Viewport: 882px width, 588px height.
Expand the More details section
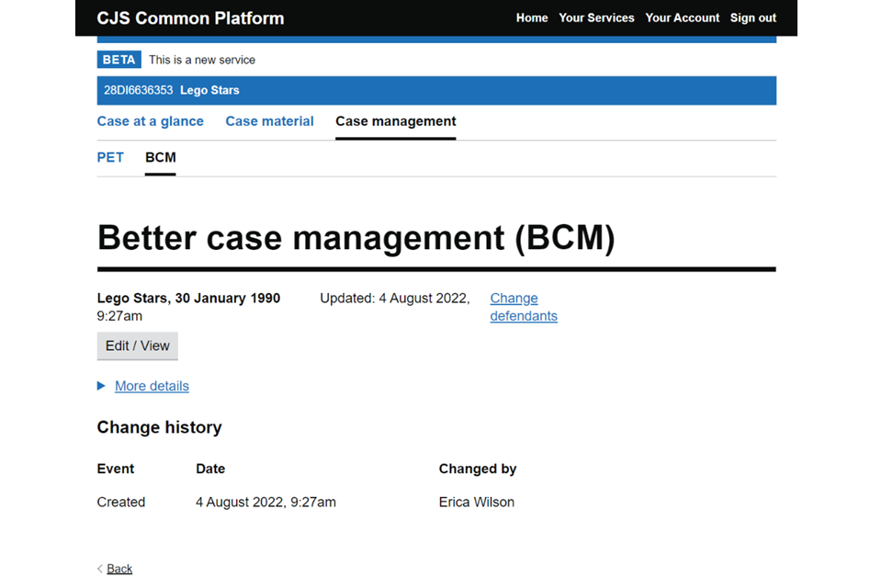pyautogui.click(x=152, y=386)
